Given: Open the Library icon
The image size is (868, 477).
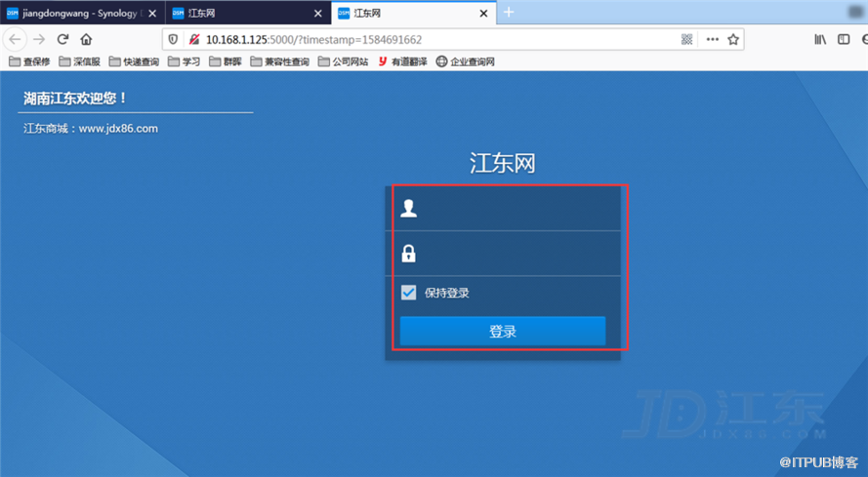Looking at the screenshot, I should 820,39.
